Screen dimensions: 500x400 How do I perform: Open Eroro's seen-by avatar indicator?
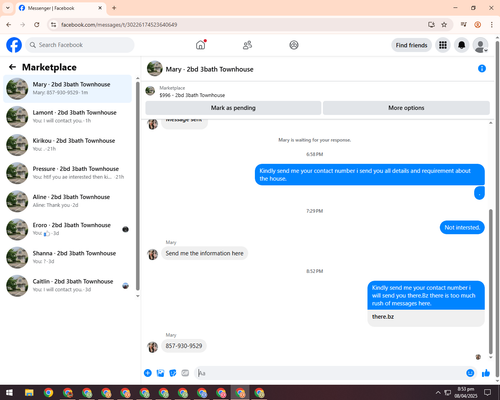click(125, 229)
